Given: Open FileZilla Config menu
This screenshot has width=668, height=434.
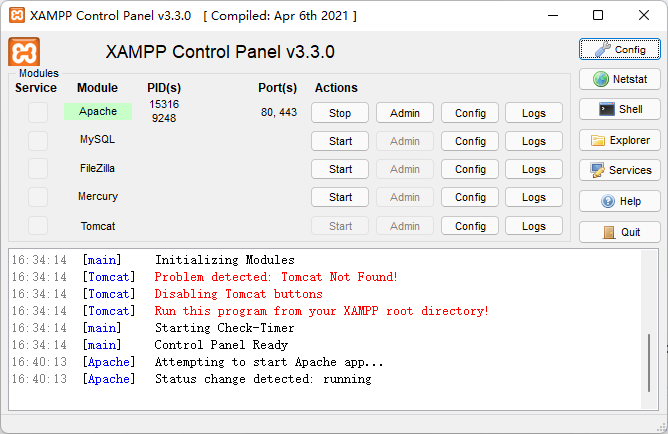Looking at the screenshot, I should [470, 169].
